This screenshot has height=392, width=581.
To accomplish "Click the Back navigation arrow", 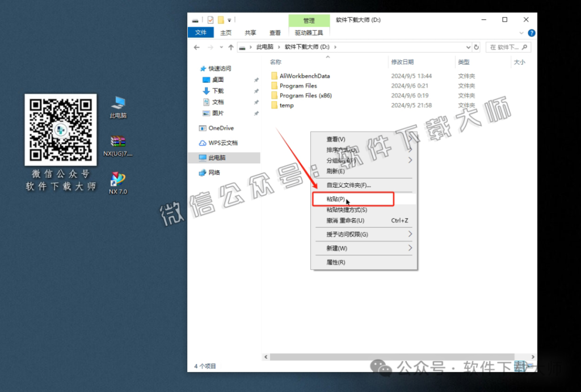I will 196,47.
